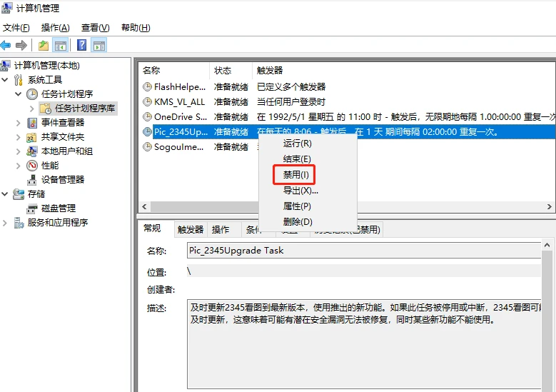
Task: Select 磁盘管理 in the tree
Action: (58, 208)
